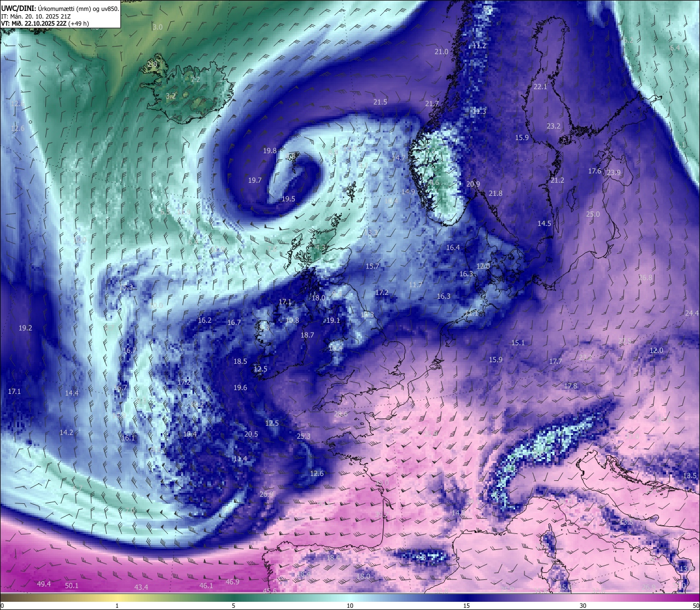
Task: Click the 22.1 value over Finland
Action: tap(540, 86)
